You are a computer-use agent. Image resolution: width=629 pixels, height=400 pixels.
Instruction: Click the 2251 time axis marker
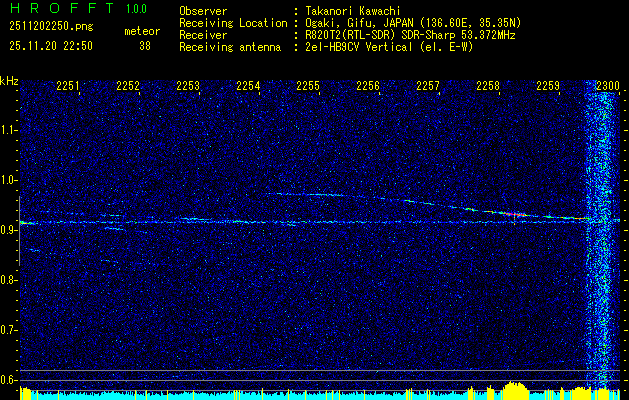68,85
